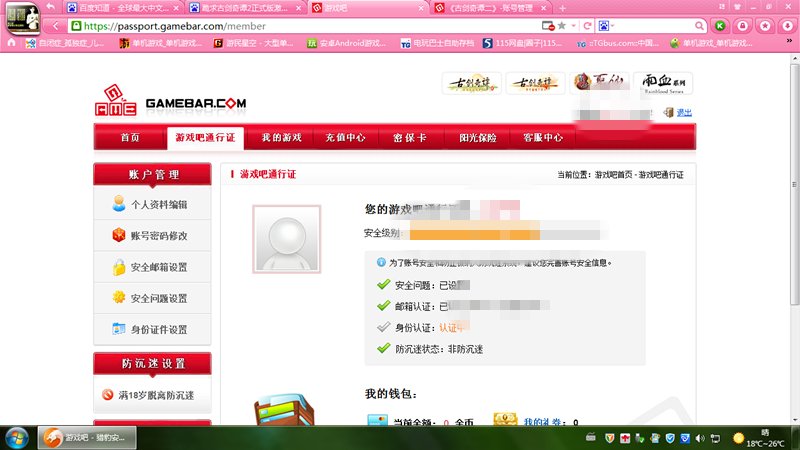This screenshot has height=450, width=800.
Task: Click the ID card icon beside 身份证件设置
Action: (x=119, y=329)
